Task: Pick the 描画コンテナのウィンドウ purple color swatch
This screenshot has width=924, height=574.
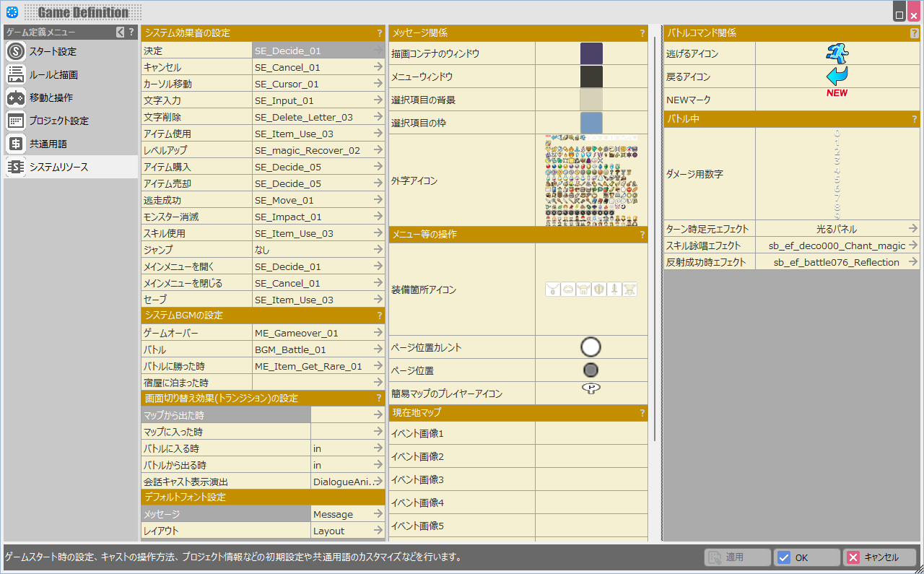Action: 591,53
